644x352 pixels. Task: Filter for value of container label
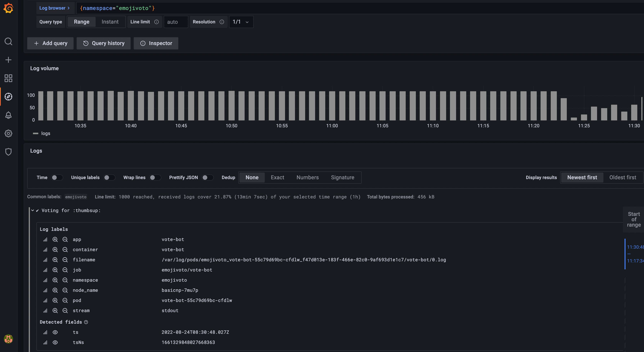(x=55, y=250)
